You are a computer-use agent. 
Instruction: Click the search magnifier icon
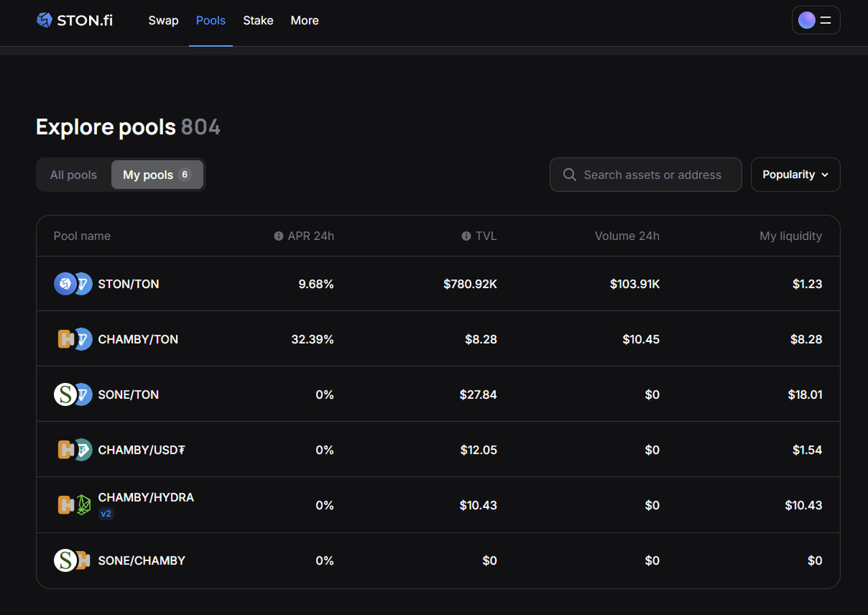[x=569, y=175]
